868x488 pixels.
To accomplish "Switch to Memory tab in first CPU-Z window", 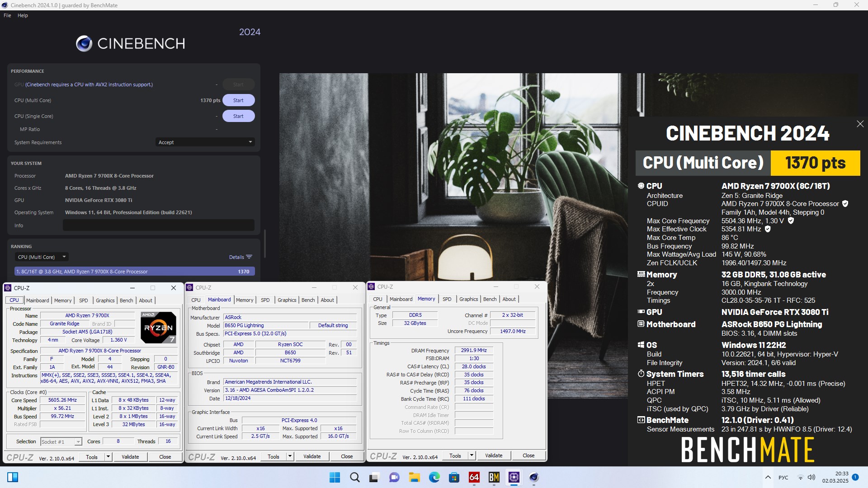I will point(63,300).
